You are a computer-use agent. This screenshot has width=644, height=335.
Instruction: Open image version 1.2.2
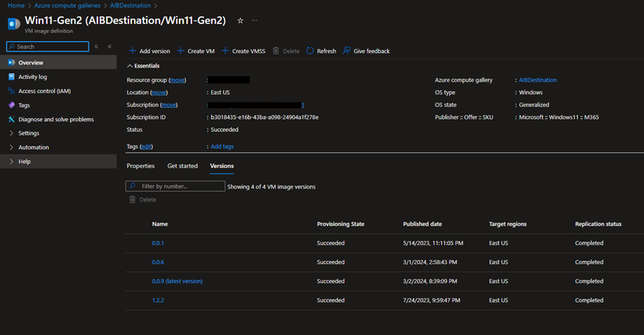pyautogui.click(x=158, y=300)
